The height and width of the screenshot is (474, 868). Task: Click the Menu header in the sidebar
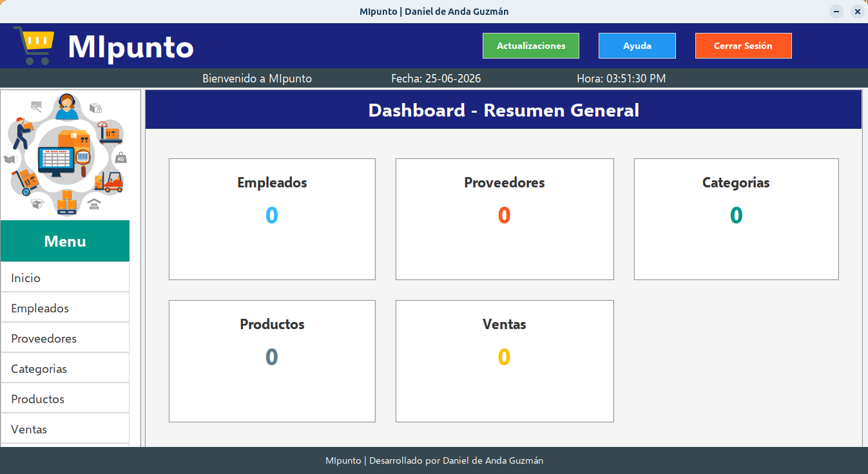[65, 241]
